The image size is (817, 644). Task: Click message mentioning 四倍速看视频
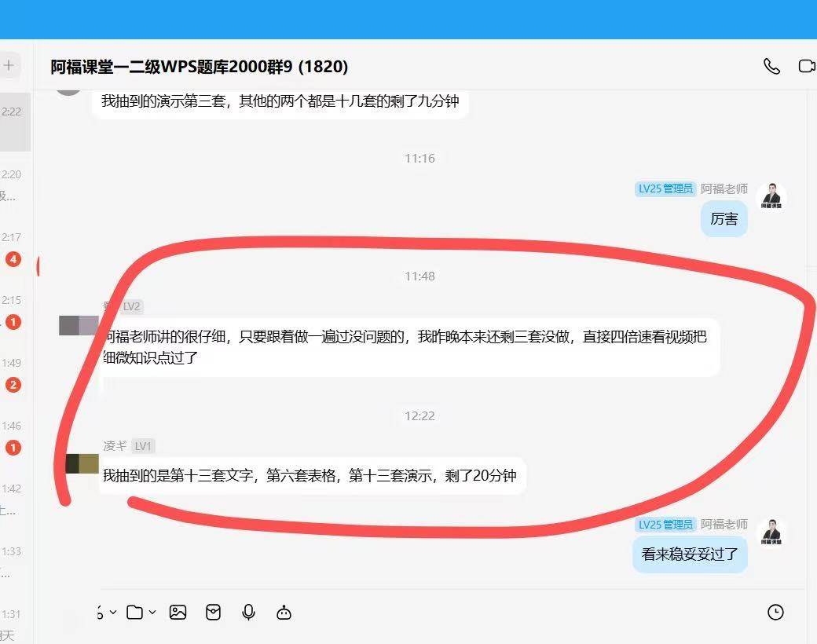pyautogui.click(x=409, y=348)
